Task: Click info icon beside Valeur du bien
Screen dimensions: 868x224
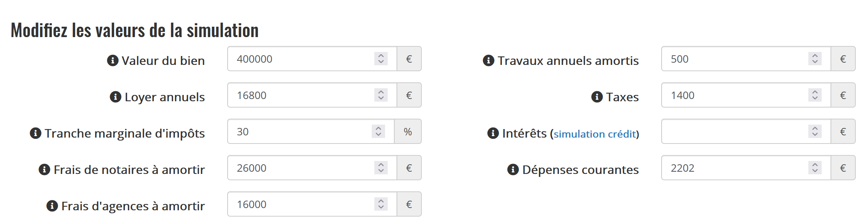Action: [x=113, y=60]
